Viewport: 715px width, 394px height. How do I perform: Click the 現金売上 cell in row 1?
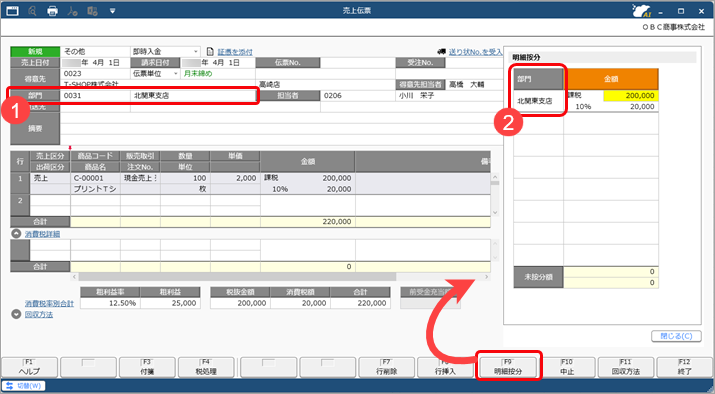[x=140, y=178]
